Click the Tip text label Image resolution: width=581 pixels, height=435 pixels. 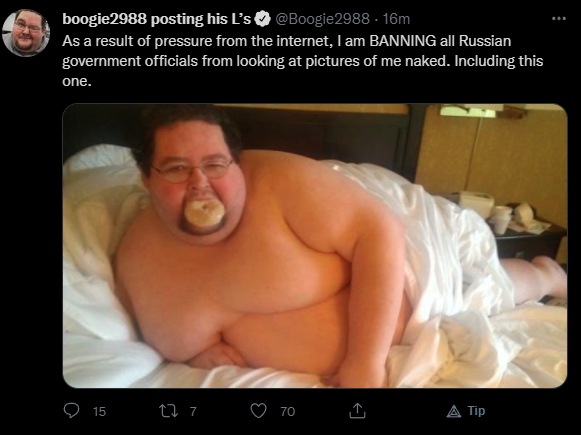point(476,411)
